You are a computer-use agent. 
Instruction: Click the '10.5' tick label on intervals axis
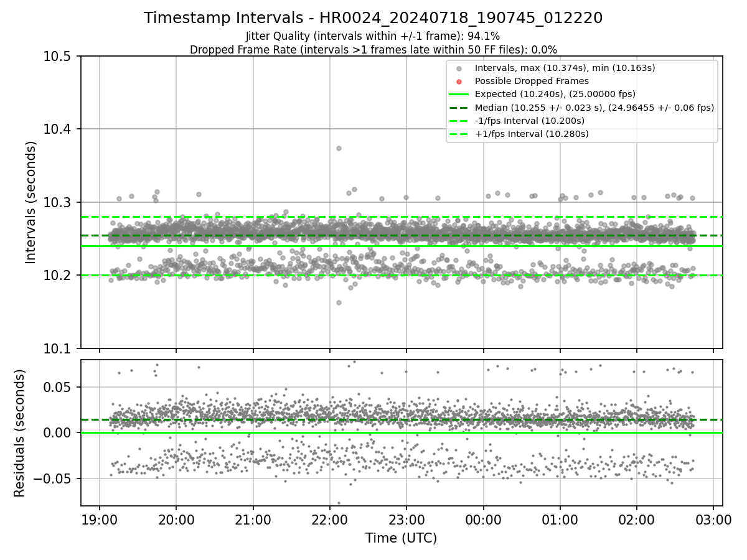[x=58, y=57]
